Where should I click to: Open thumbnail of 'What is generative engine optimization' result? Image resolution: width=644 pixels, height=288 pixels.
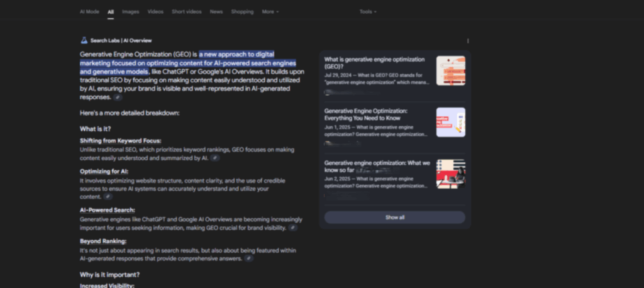point(450,70)
